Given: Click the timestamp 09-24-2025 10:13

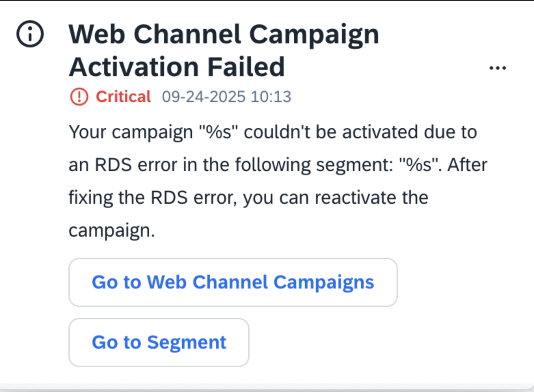Looking at the screenshot, I should click(x=226, y=97).
